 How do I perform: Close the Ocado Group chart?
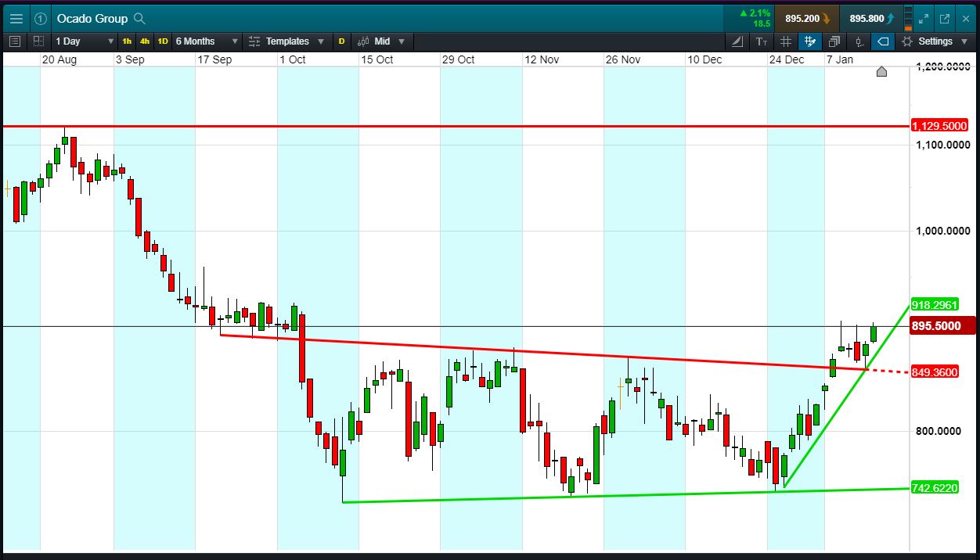pos(965,18)
